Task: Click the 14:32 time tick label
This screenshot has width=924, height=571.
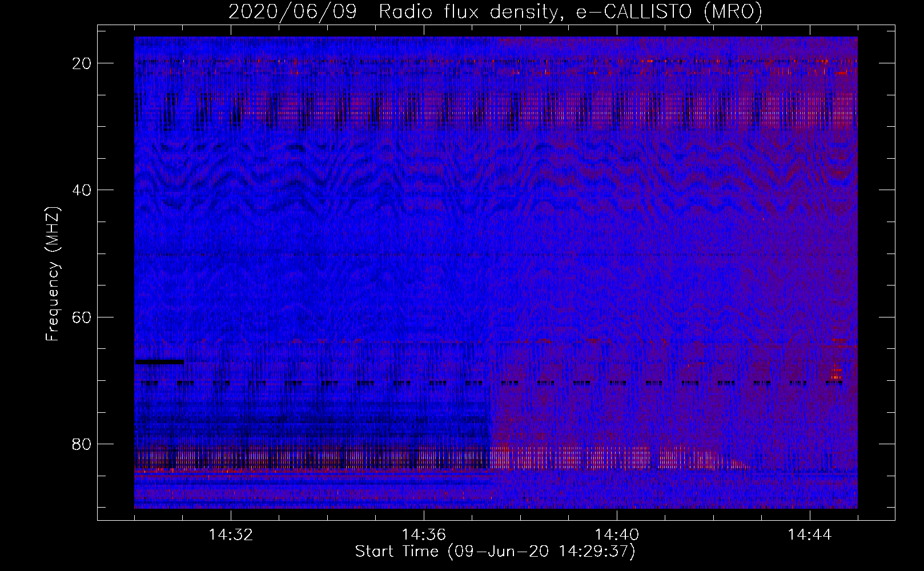Action: [x=231, y=535]
